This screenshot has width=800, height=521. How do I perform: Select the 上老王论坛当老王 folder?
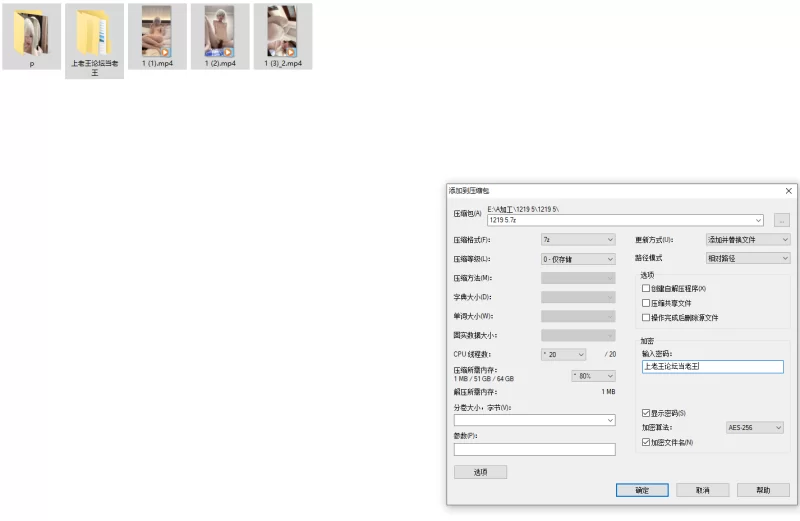[94, 41]
